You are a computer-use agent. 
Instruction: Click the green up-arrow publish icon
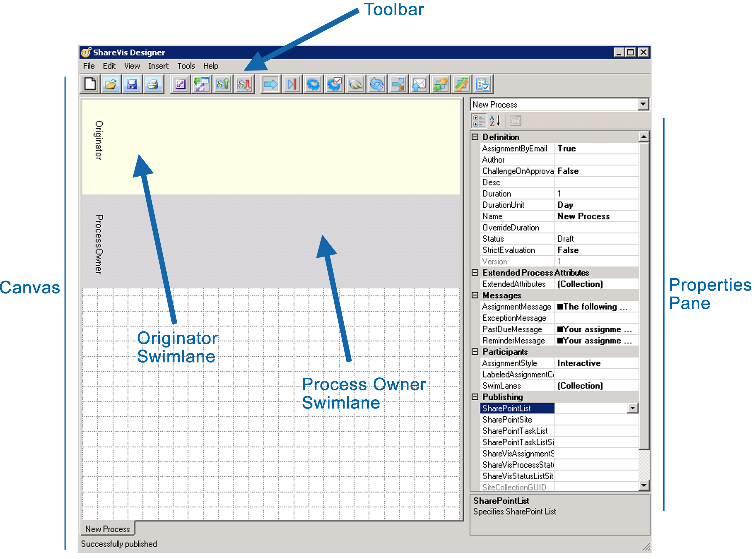point(223,84)
